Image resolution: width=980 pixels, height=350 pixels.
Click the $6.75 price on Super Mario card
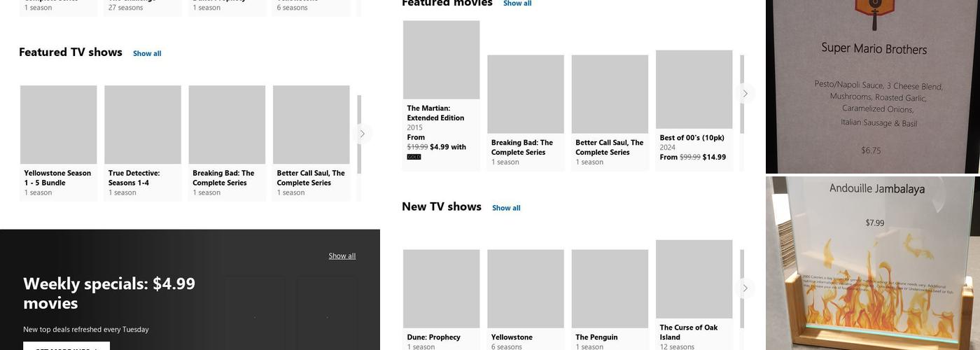click(871, 150)
